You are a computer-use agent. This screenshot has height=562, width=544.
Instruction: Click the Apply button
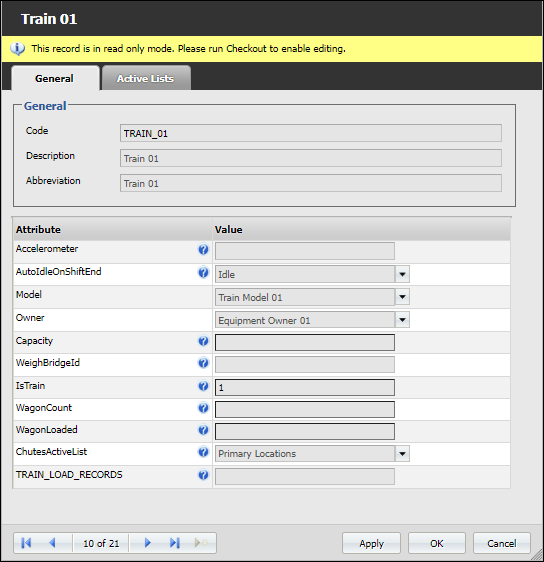371,543
